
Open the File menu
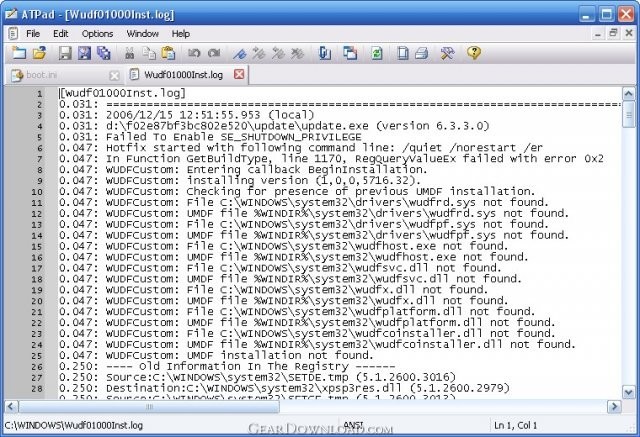tap(33, 33)
